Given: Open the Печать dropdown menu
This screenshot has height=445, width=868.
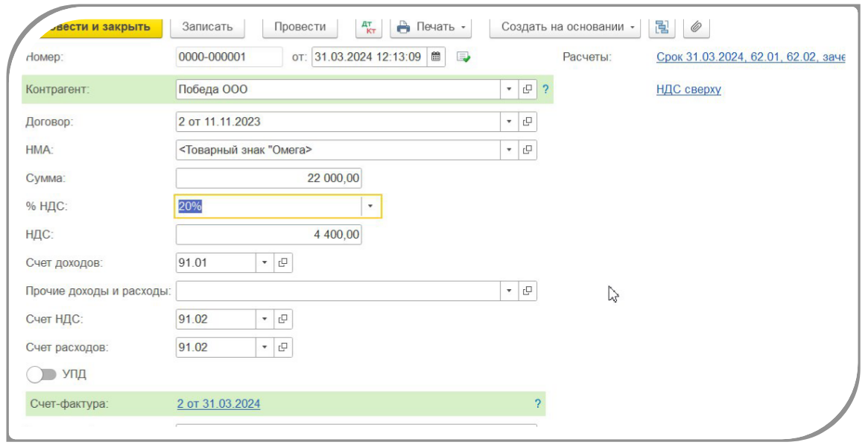Looking at the screenshot, I should pos(431,27).
